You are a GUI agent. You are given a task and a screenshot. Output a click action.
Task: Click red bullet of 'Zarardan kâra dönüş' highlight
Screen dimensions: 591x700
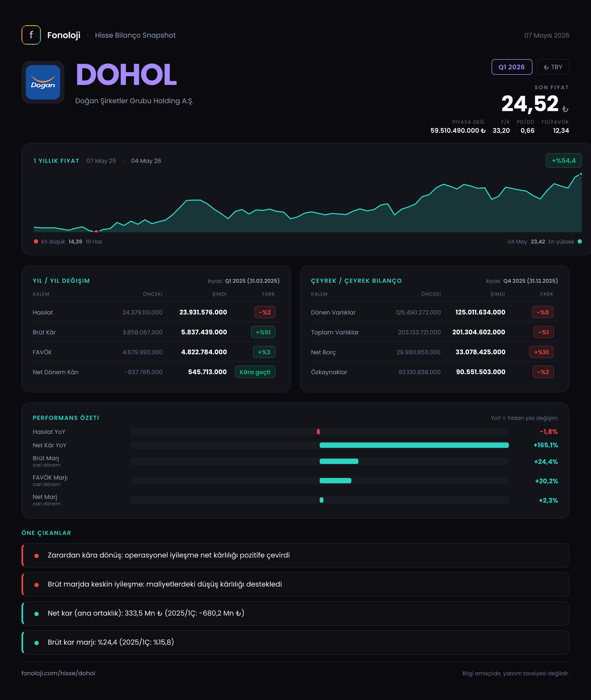(x=37, y=556)
